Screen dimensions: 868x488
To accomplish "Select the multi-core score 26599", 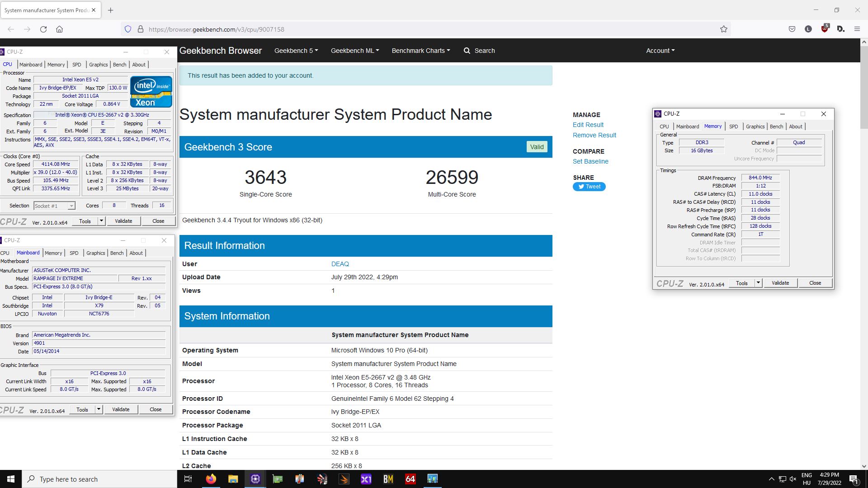I will pos(452,177).
